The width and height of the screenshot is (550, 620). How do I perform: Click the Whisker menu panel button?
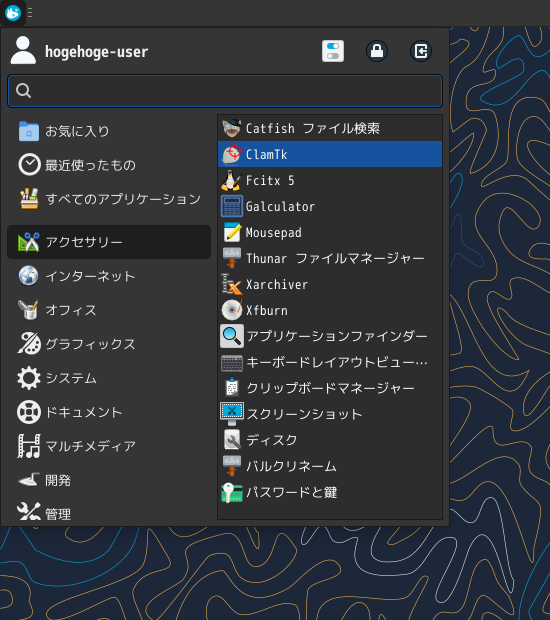13,13
